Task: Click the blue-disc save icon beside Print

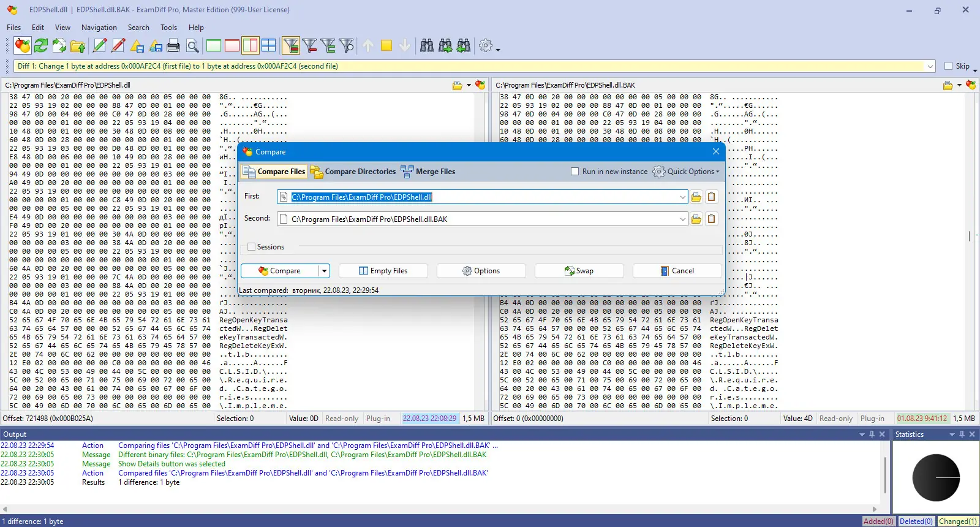Action: 156,45
